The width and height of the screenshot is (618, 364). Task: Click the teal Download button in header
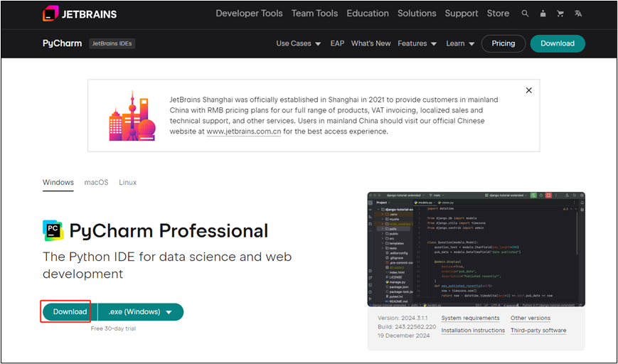point(558,43)
